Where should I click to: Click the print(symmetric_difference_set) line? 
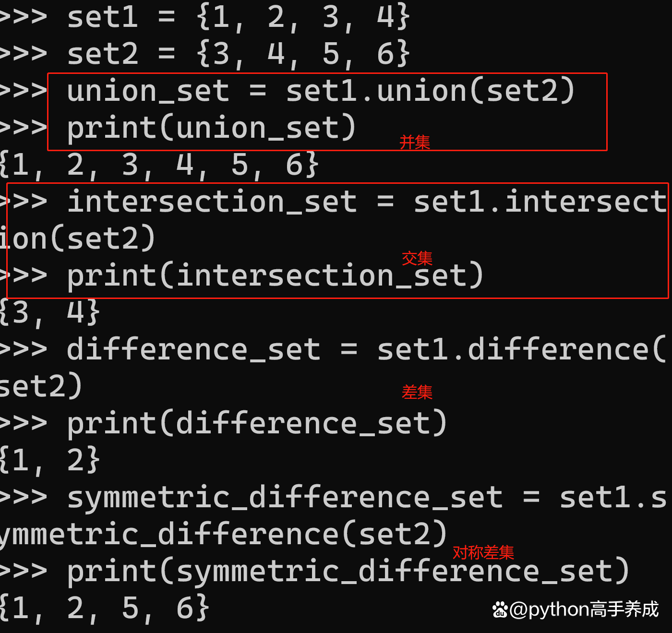348,572
